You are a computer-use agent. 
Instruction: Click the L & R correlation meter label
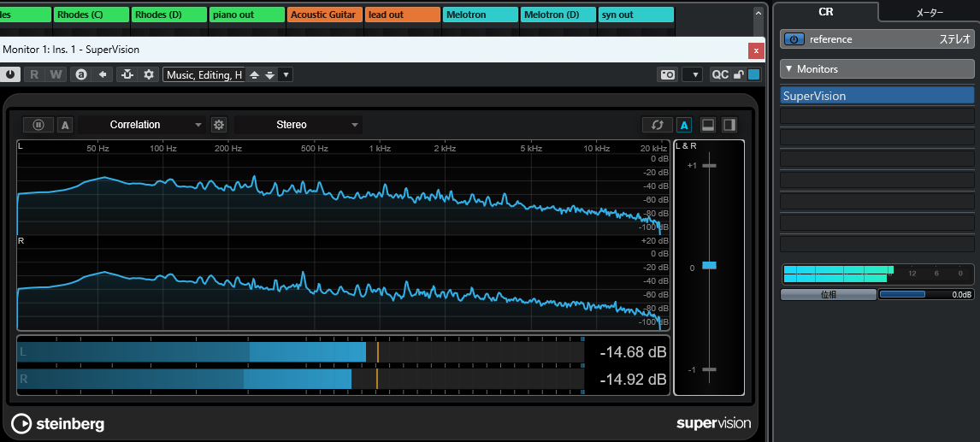686,145
